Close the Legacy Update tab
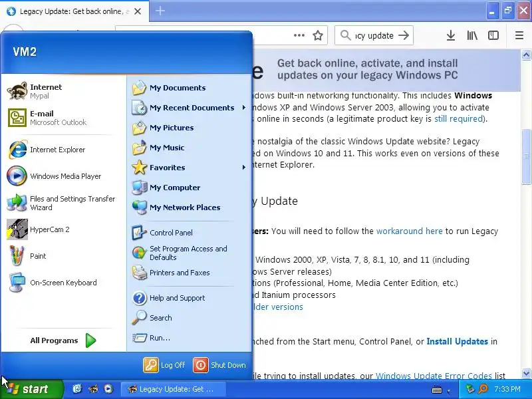The height and width of the screenshot is (399, 532). (138, 11)
